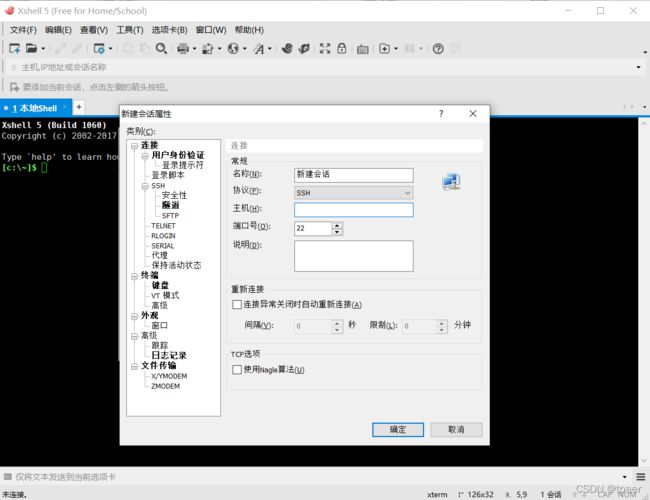Click the Open session folder icon
The image size is (650, 500).
point(32,49)
